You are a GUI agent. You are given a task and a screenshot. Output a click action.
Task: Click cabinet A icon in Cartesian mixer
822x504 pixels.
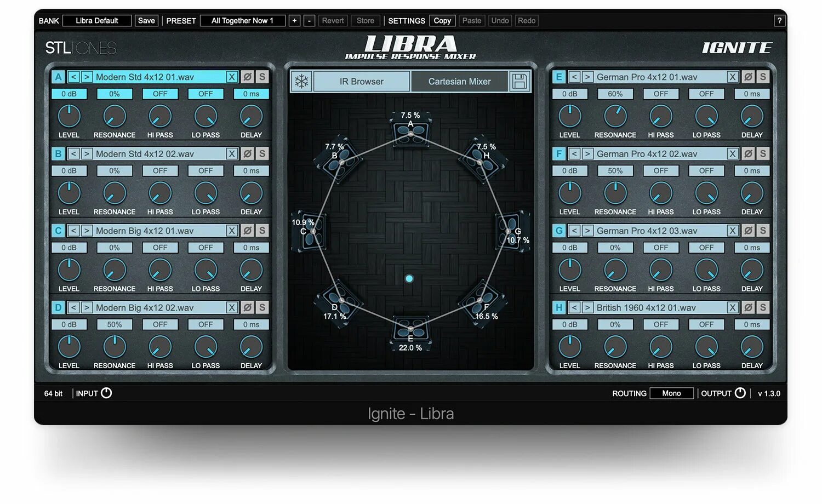410,131
